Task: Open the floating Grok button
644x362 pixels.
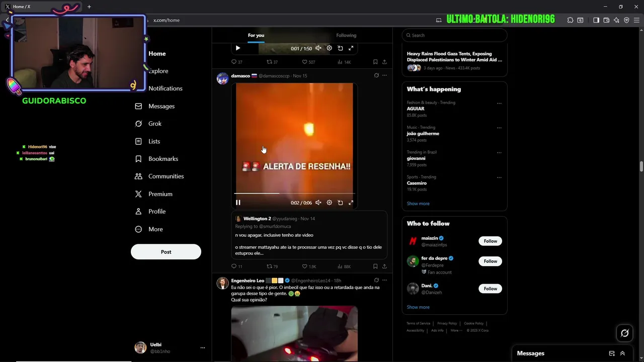Action: (x=625, y=333)
